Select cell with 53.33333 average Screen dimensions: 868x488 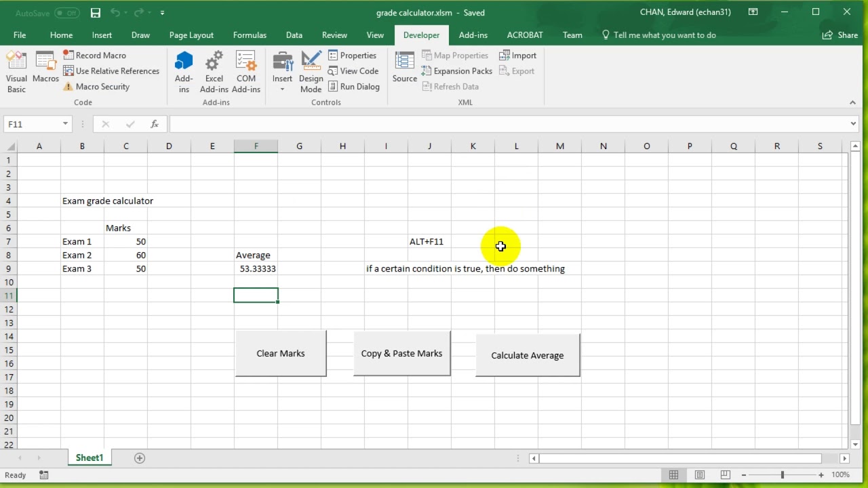256,268
